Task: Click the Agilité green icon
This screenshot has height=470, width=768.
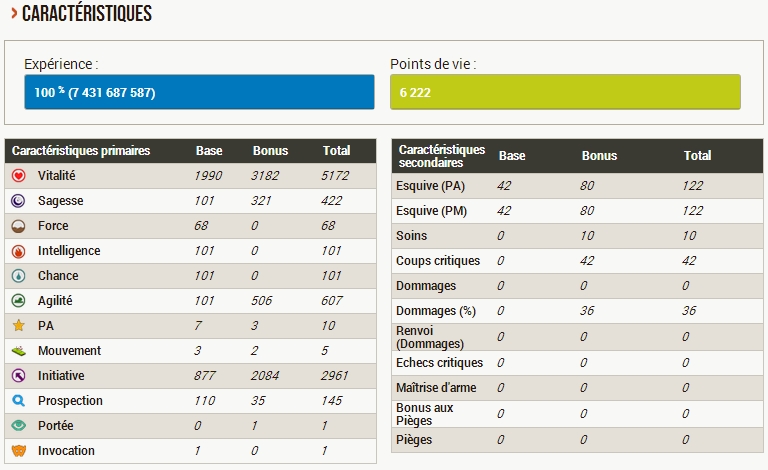Action: [x=19, y=301]
